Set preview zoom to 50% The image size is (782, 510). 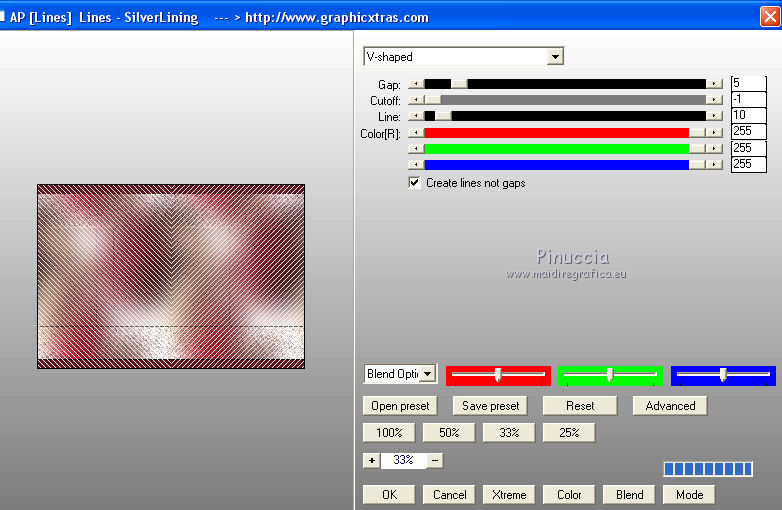449,432
